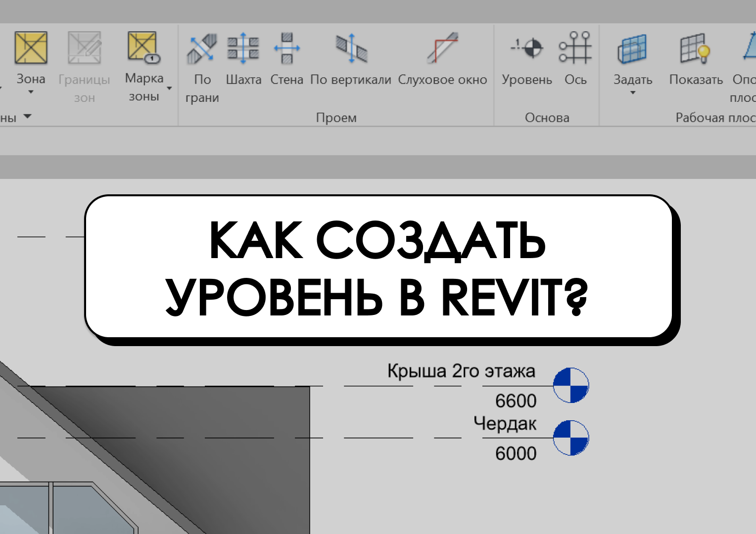Click the 6000 elevation value
The image size is (756, 534).
pyautogui.click(x=516, y=453)
